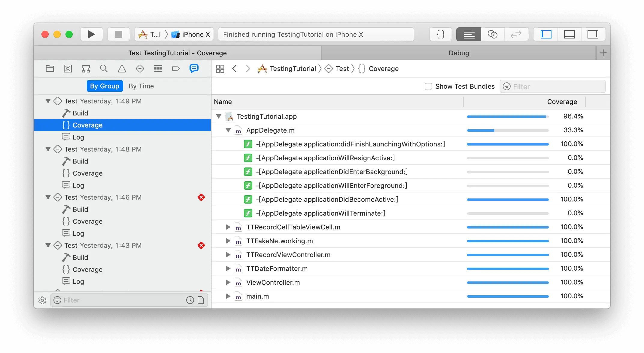644x353 pixels.
Task: Open the report navigator
Action: tap(194, 69)
